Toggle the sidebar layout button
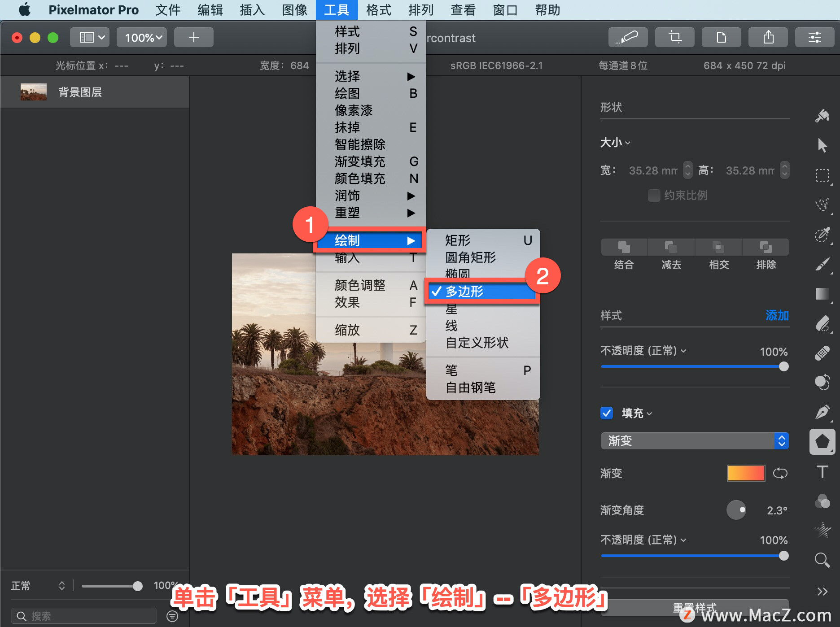840x627 pixels. [92, 37]
